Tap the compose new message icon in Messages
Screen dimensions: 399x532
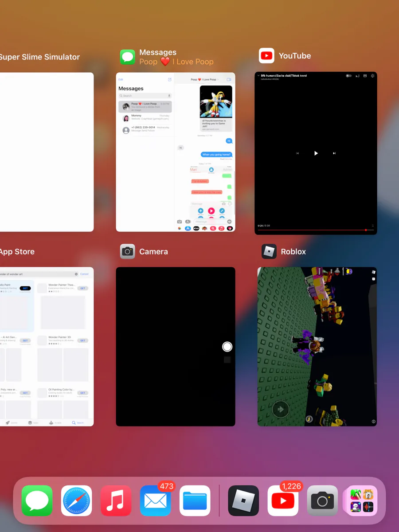pos(169,79)
